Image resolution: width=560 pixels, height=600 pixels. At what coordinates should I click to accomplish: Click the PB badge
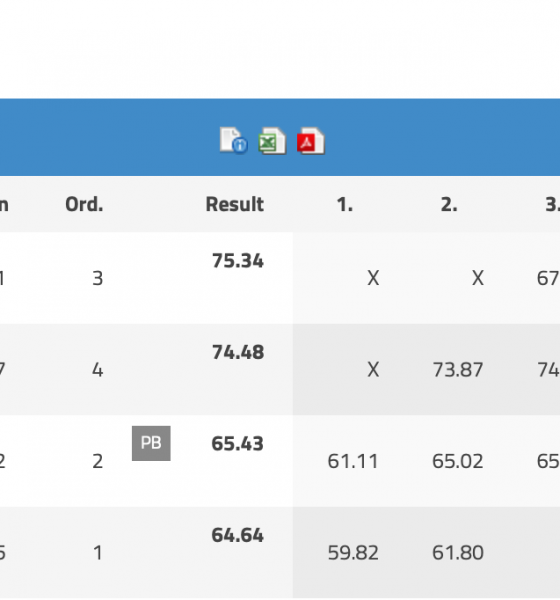[151, 443]
